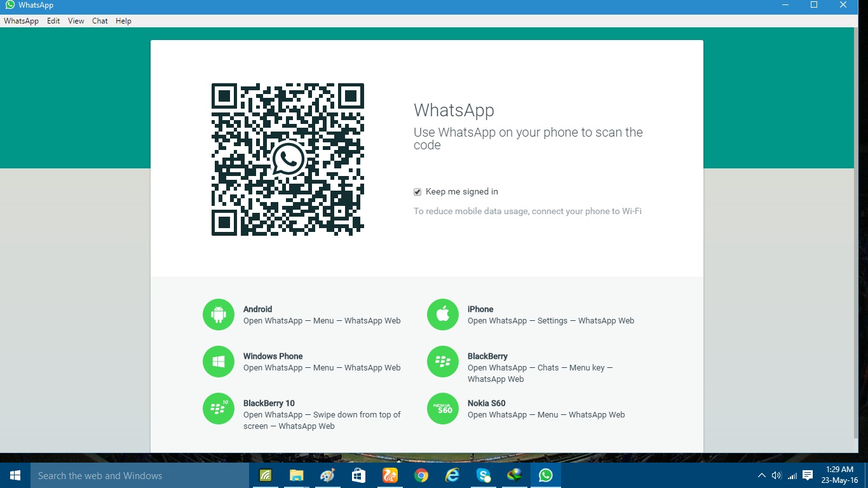Click the BlackBerry platform icon
Image resolution: width=868 pixels, height=488 pixels.
coord(443,362)
